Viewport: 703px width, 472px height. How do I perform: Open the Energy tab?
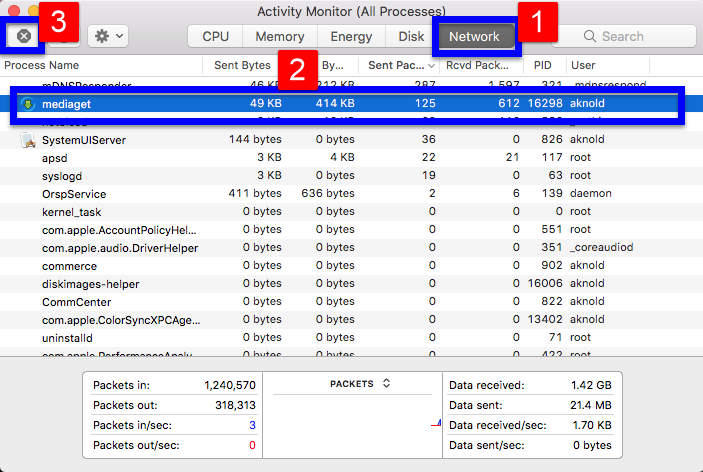click(x=351, y=36)
